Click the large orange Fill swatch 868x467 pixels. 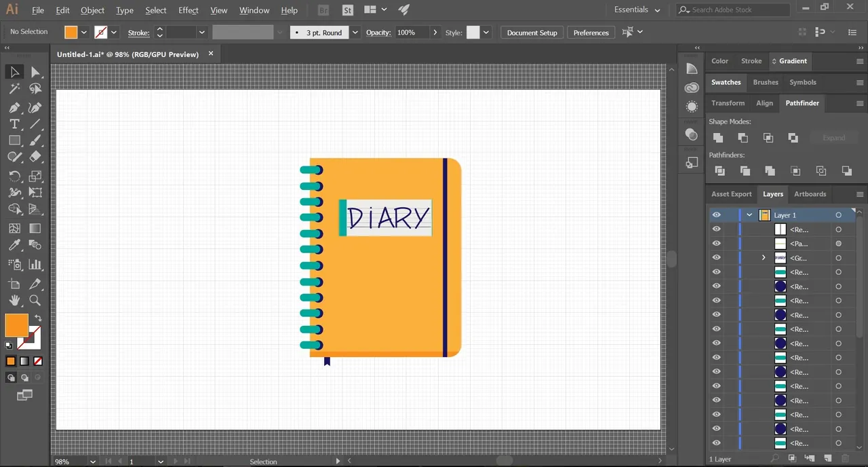[x=16, y=325]
